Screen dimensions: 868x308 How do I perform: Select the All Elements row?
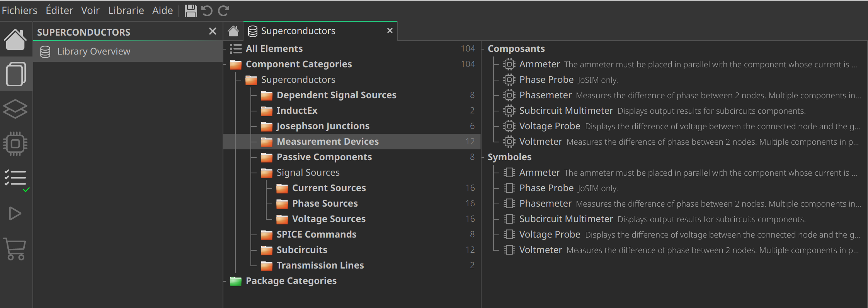(x=352, y=49)
